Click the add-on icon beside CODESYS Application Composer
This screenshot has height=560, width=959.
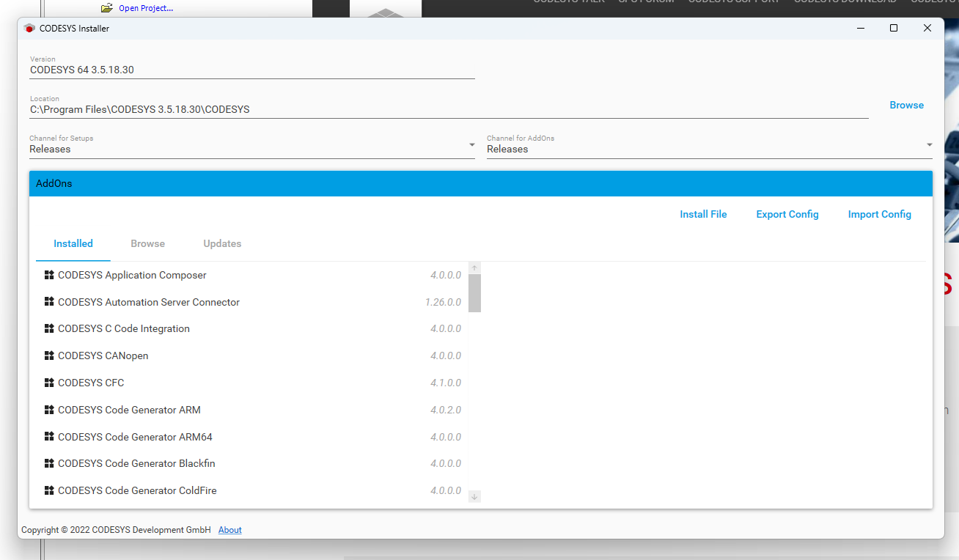[x=49, y=275]
